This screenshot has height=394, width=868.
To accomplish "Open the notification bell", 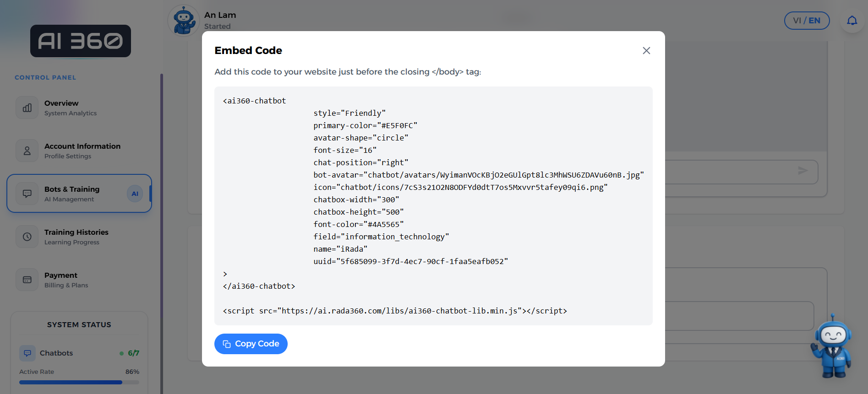I will (x=852, y=21).
